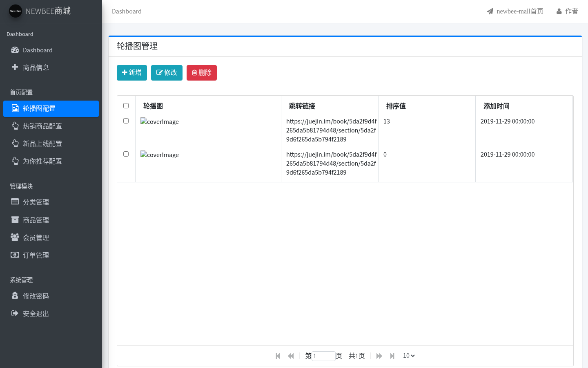Click the users icon beside 会员管理
The image size is (588, 368).
coord(15,237)
